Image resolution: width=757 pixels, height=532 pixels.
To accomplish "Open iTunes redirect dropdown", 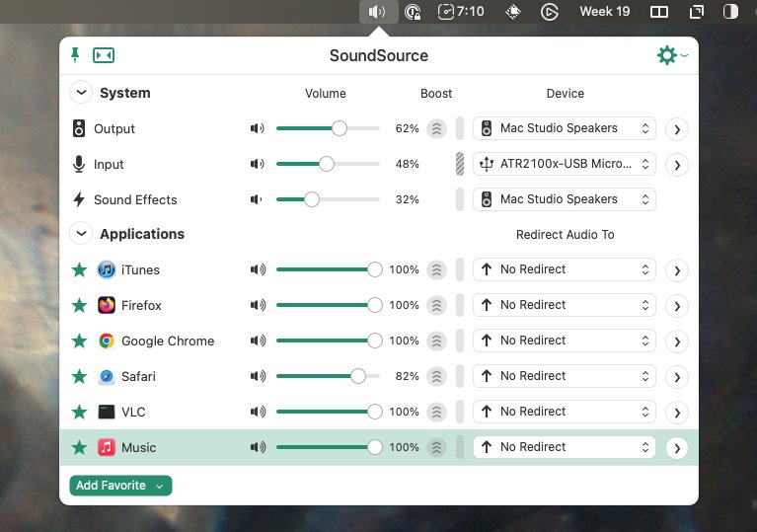I will (x=564, y=269).
